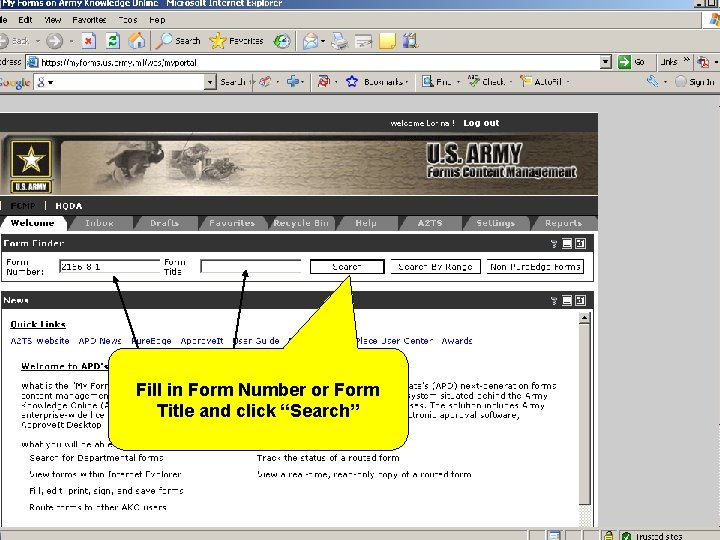Click into the Google toolbar search box
Screen dimensions: 720x540
pyautogui.click(x=119, y=82)
